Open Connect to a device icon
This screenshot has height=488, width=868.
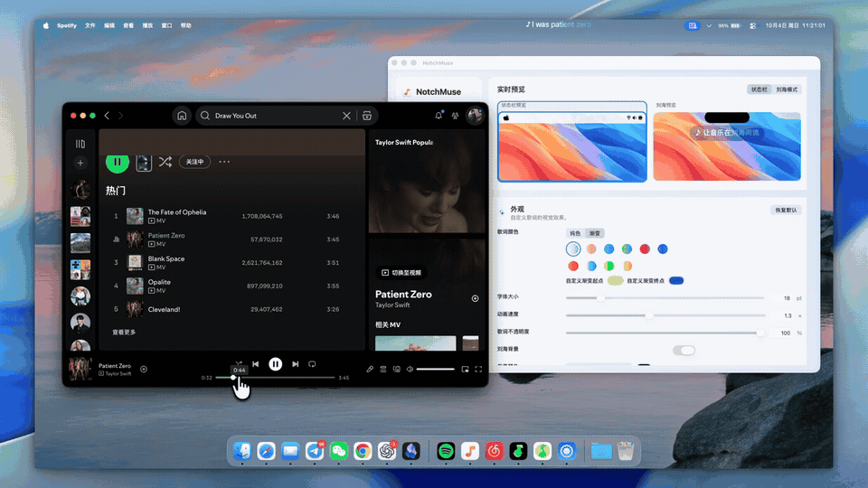[396, 369]
